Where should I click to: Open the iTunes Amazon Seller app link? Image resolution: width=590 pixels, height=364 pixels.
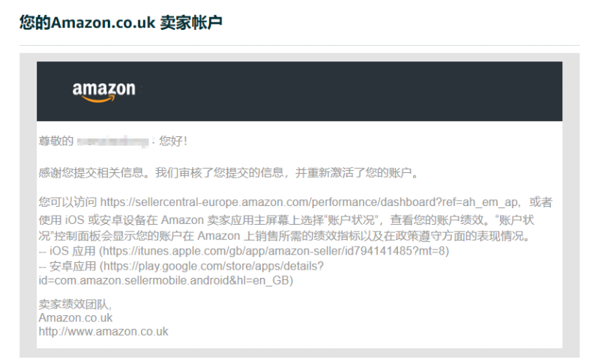[x=274, y=251]
